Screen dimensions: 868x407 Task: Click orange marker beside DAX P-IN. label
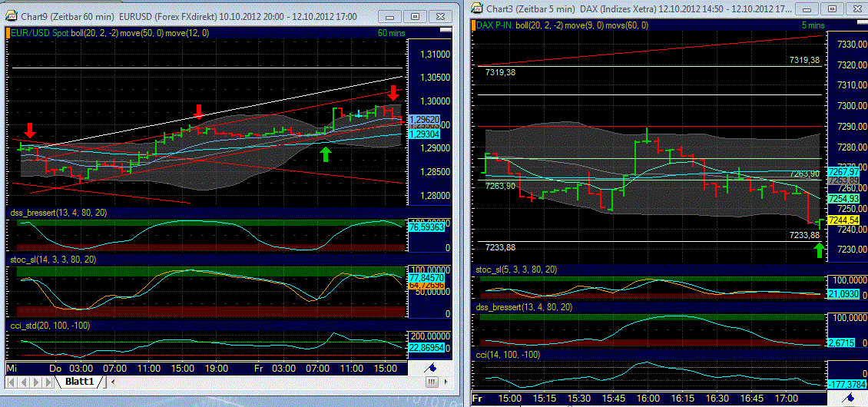(x=475, y=25)
